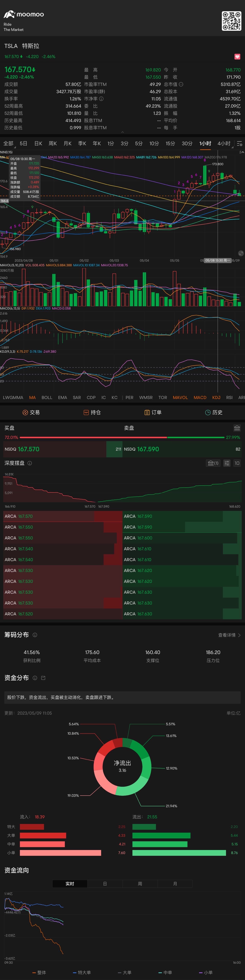Tap the exchange bank icon beside 卖盘
This screenshot has height=980, width=245.
pyautogui.click(x=237, y=428)
